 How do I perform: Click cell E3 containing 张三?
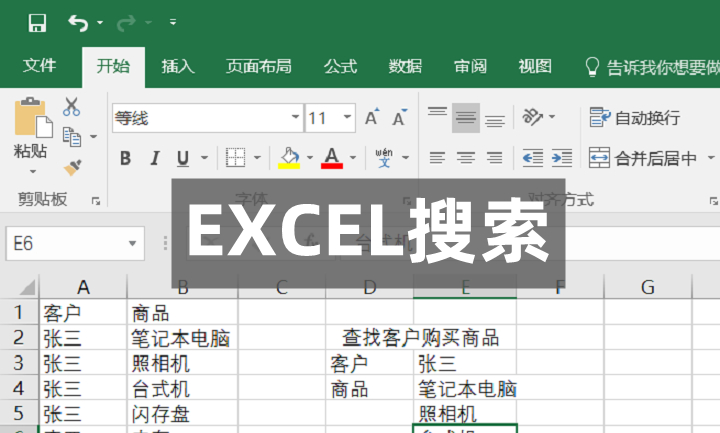(x=465, y=363)
